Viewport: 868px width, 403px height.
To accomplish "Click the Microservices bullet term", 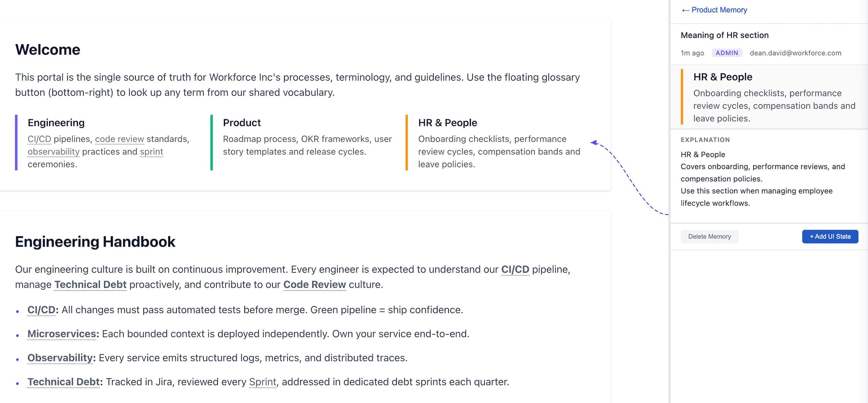I will 62,334.
